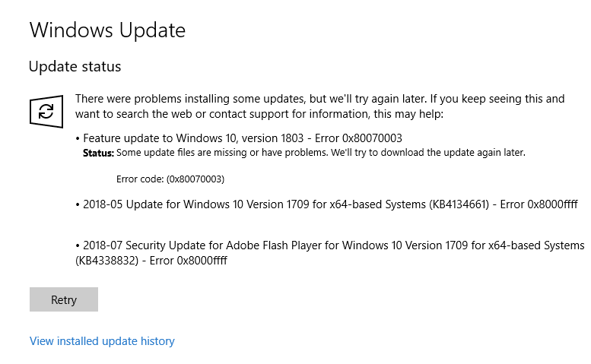Viewport: 591px width, 364px height.
Task: Click the bullet before 2018-07 Security Update entry
Action: [78, 245]
